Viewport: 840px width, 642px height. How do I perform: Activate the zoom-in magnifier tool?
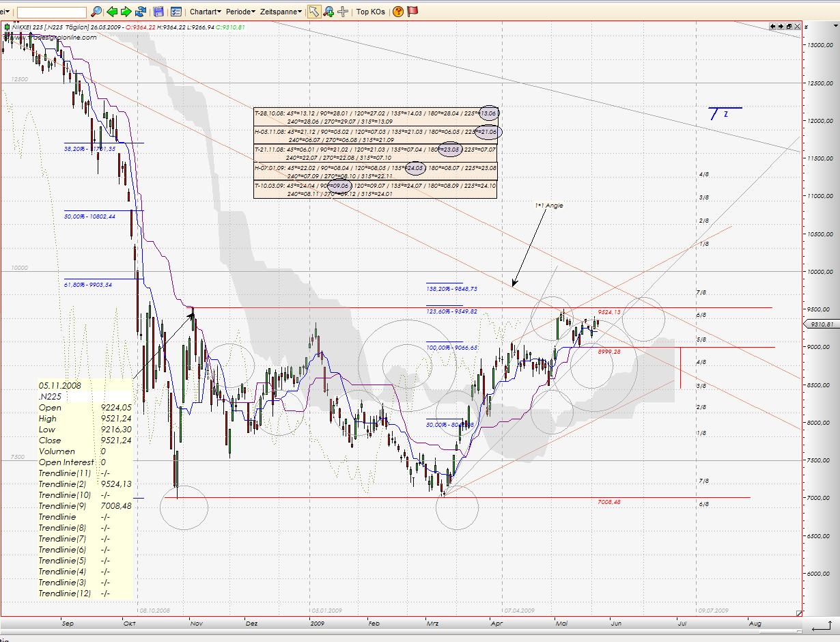click(328, 12)
